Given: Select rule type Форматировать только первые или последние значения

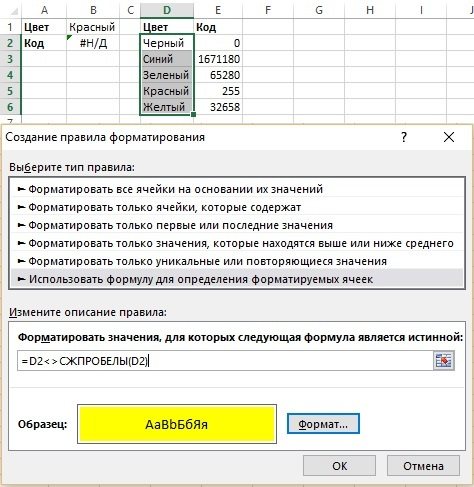Looking at the screenshot, I should coord(237,225).
